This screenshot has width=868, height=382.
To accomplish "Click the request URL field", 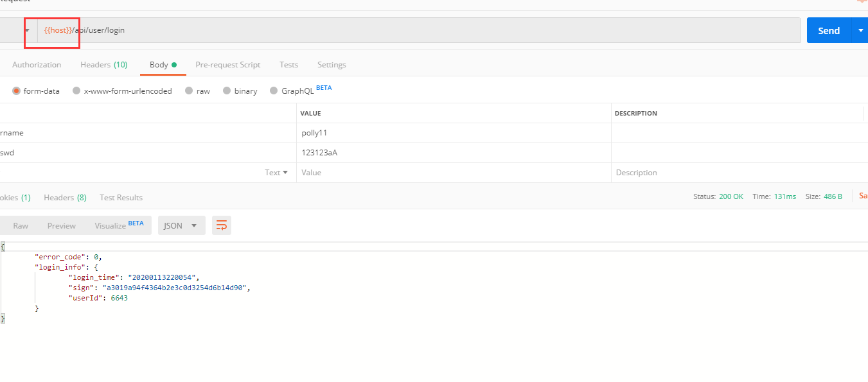I will click(x=418, y=30).
